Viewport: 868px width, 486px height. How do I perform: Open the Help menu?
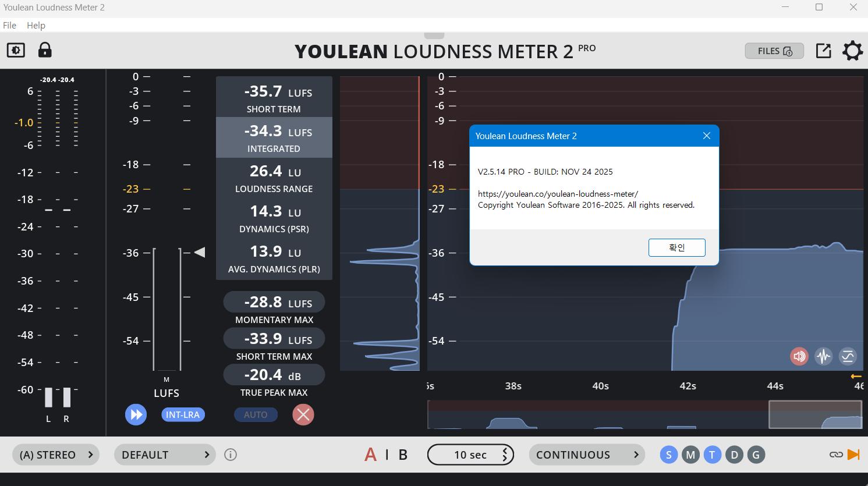point(36,25)
